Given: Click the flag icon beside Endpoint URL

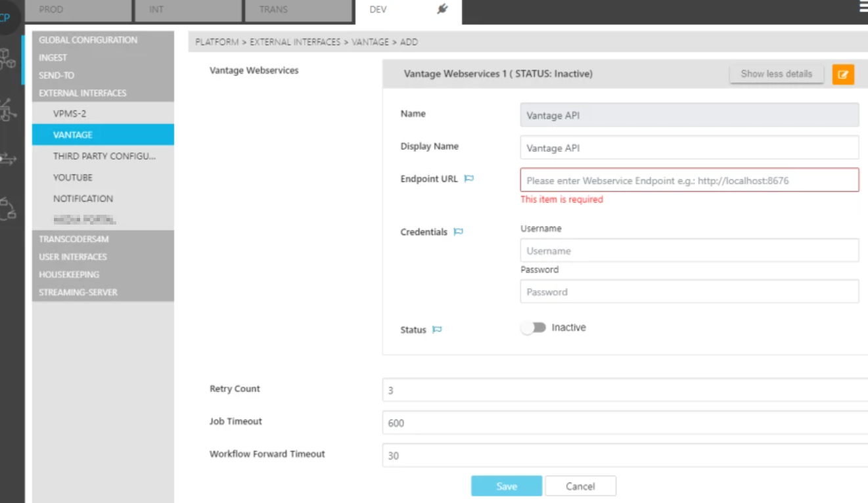Looking at the screenshot, I should point(469,179).
